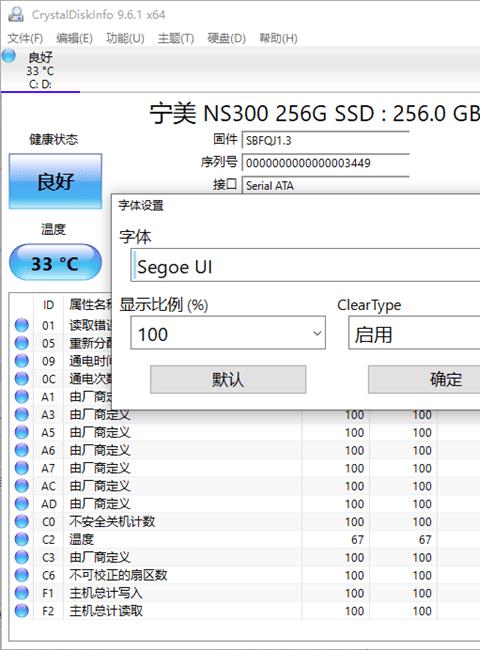The width and height of the screenshot is (480, 650).
Task: Click the blue disk status orb icon
Action: (x=9, y=56)
